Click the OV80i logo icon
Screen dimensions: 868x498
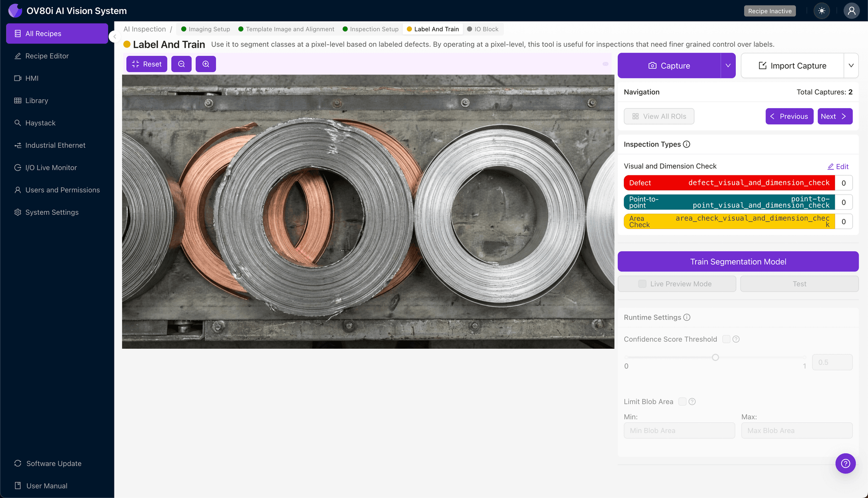pos(15,11)
